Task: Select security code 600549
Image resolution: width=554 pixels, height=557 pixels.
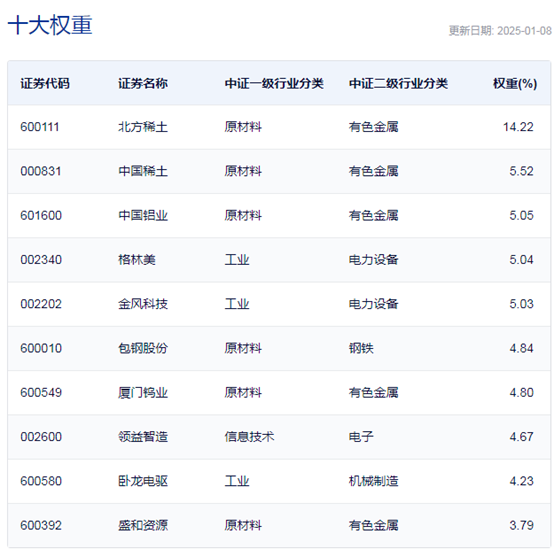Action: pos(41,393)
